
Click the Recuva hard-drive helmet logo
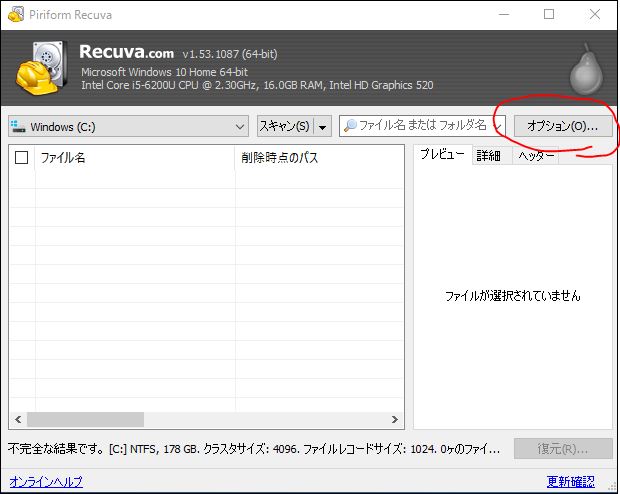[x=40, y=68]
